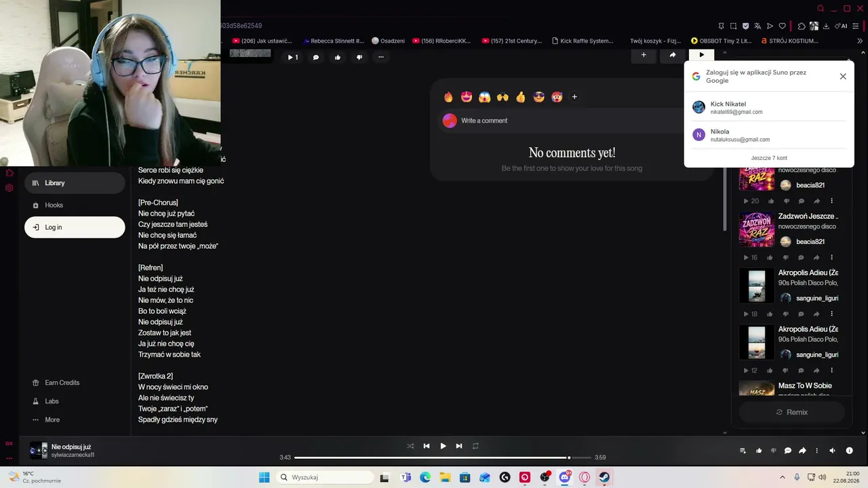Open the comment icon under the song title
Screen dimensions: 868x488
pos(316,58)
